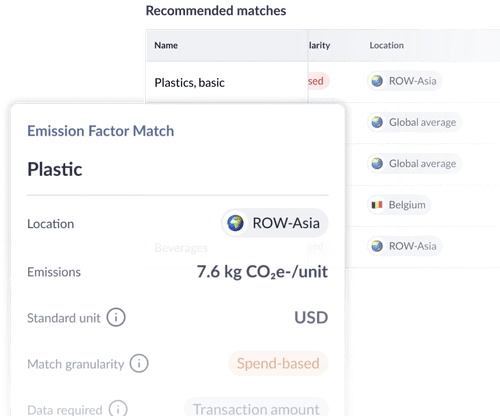This screenshot has width=500, height=416.
Task: Click the Name column header
Action: click(x=166, y=45)
